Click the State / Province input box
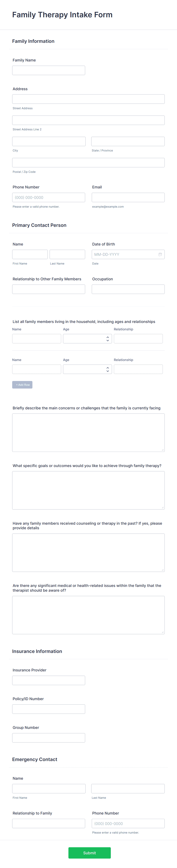Screen dimensions: 177x868 tap(128, 141)
